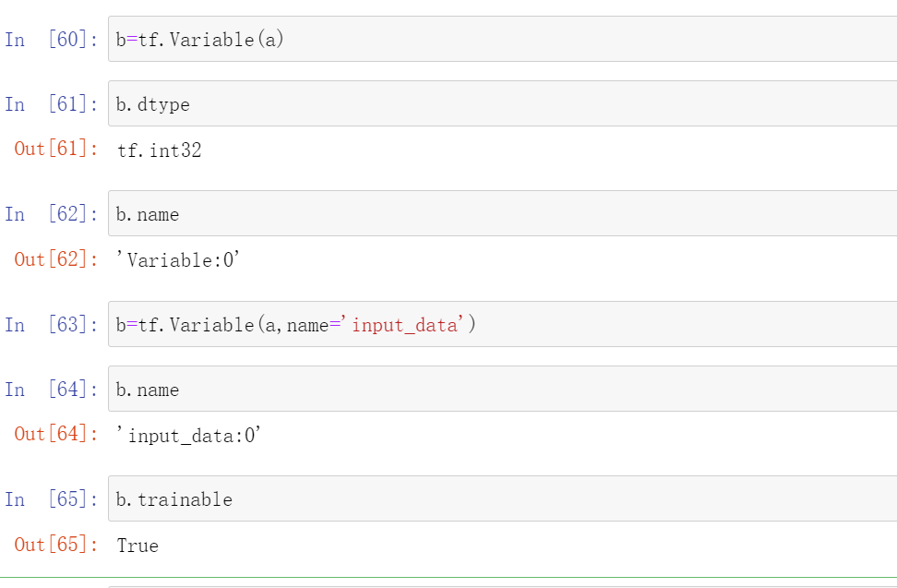Click the 'input_data:0' output result
897x588 pixels.
[190, 435]
